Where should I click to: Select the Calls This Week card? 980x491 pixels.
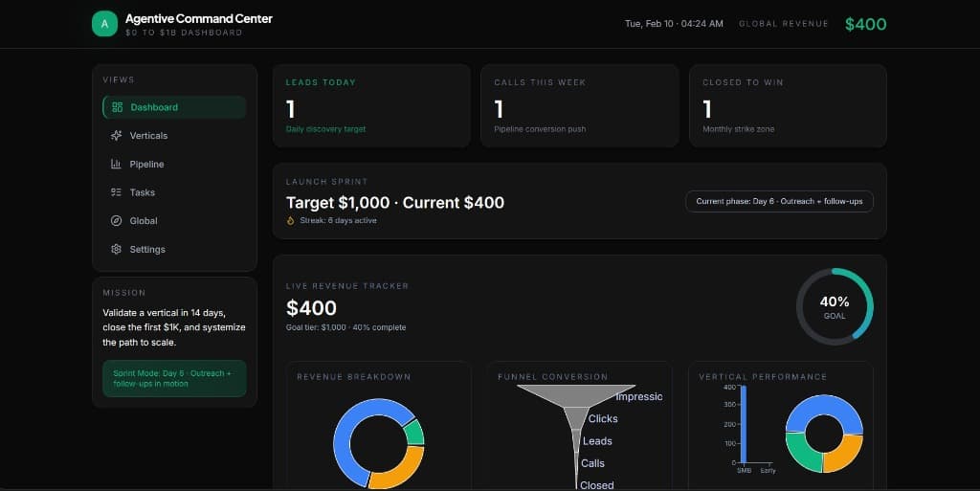(579, 105)
